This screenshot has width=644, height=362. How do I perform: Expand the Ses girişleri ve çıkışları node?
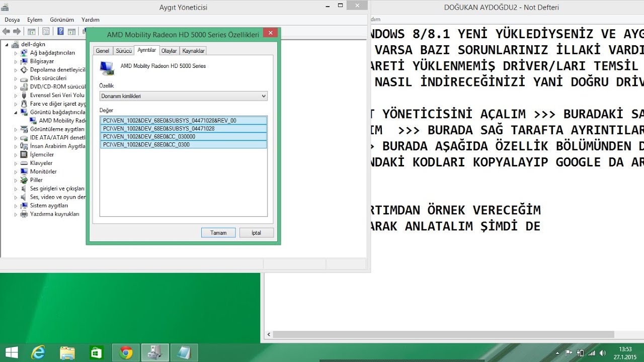(16, 189)
